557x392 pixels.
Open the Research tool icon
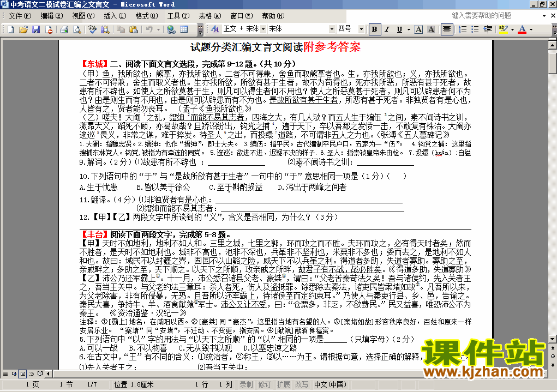[105, 29]
